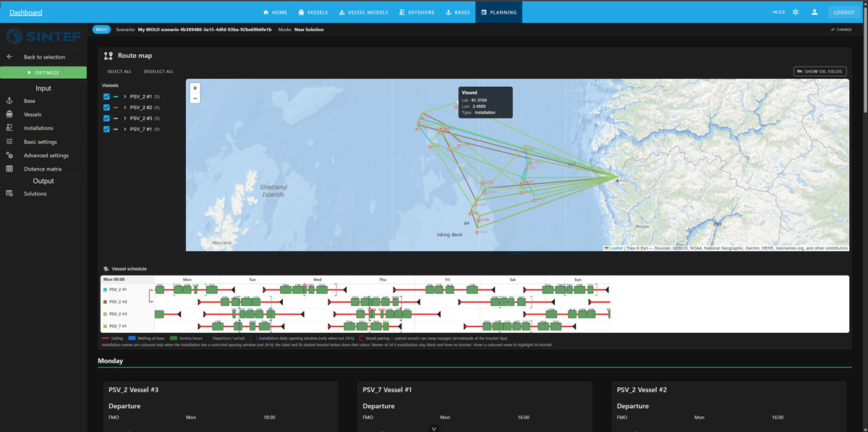Click the Logout button
Image resolution: width=868 pixels, height=432 pixels.
[844, 12]
